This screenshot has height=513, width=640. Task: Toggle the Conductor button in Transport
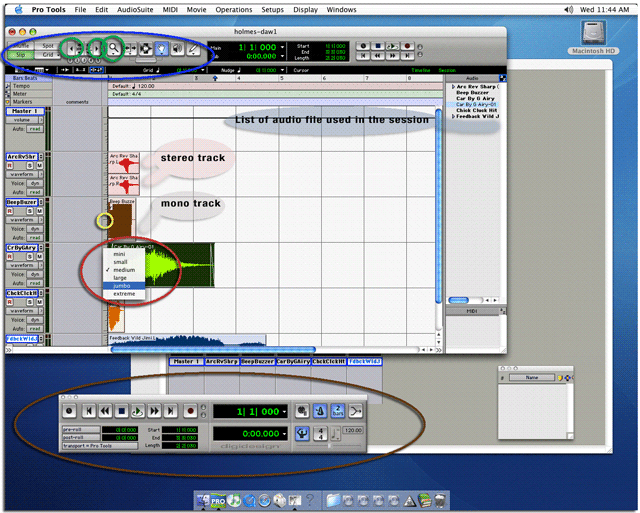(302, 433)
